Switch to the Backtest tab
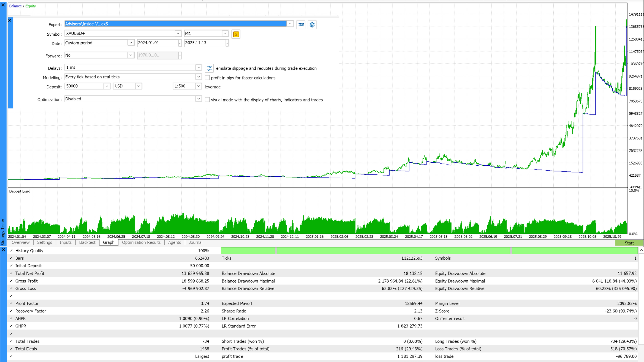Screen dimensions: 644x362 [x=87, y=243]
